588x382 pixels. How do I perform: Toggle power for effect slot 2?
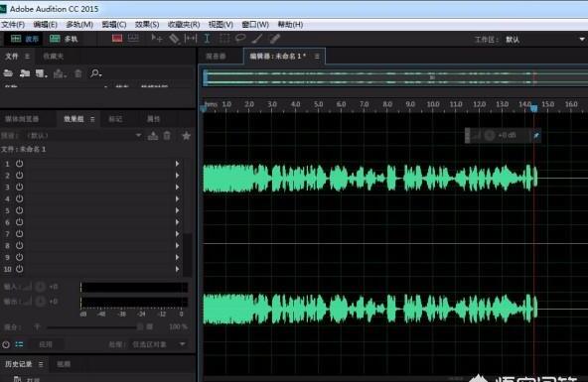pyautogui.click(x=20, y=176)
